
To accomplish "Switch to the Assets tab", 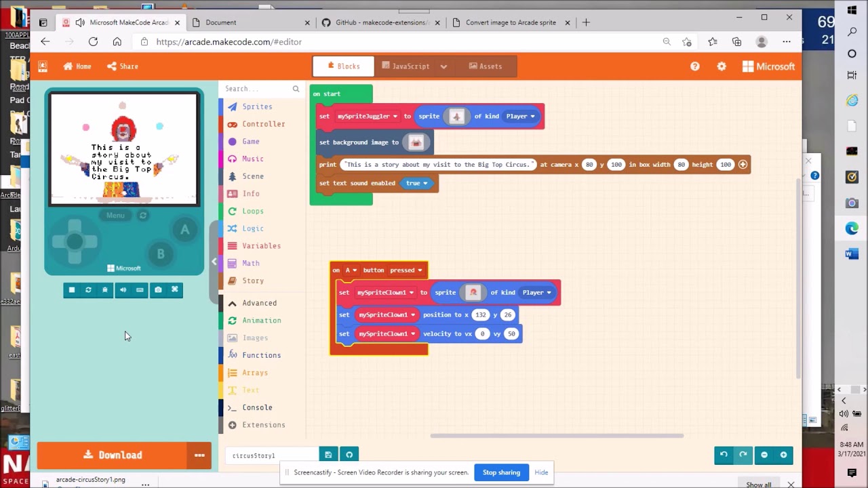I will coord(485,66).
